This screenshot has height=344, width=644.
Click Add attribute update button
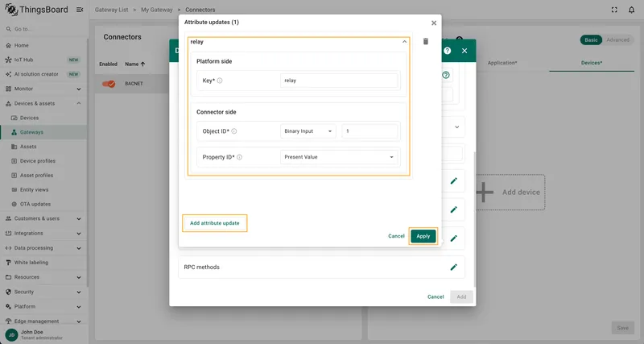[214, 223]
